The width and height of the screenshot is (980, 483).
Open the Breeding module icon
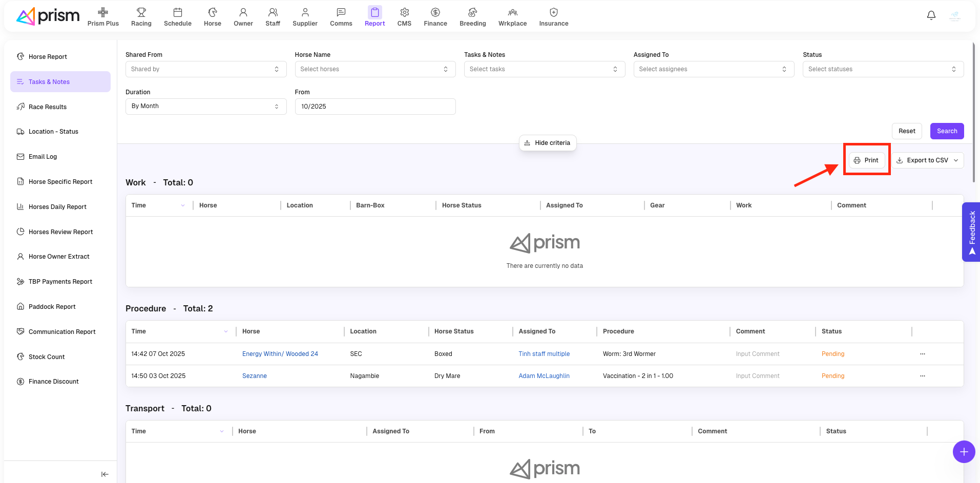point(472,12)
